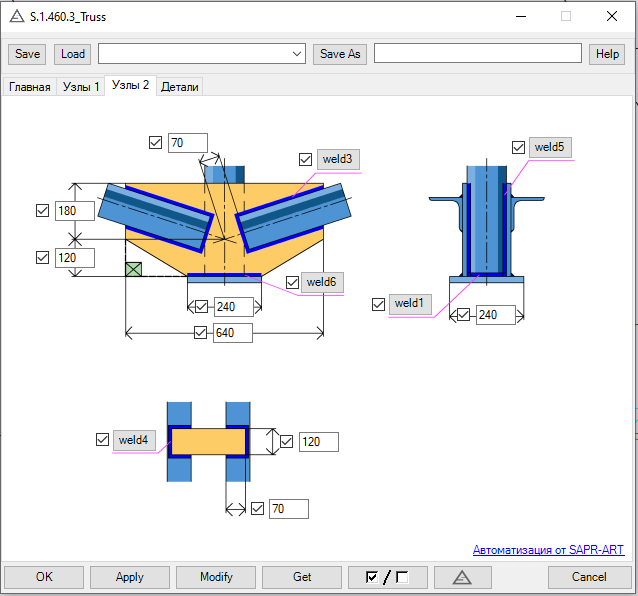Open the Автоматизация от SAPR-ART link
Screen dimensions: 638x596
pos(548,550)
